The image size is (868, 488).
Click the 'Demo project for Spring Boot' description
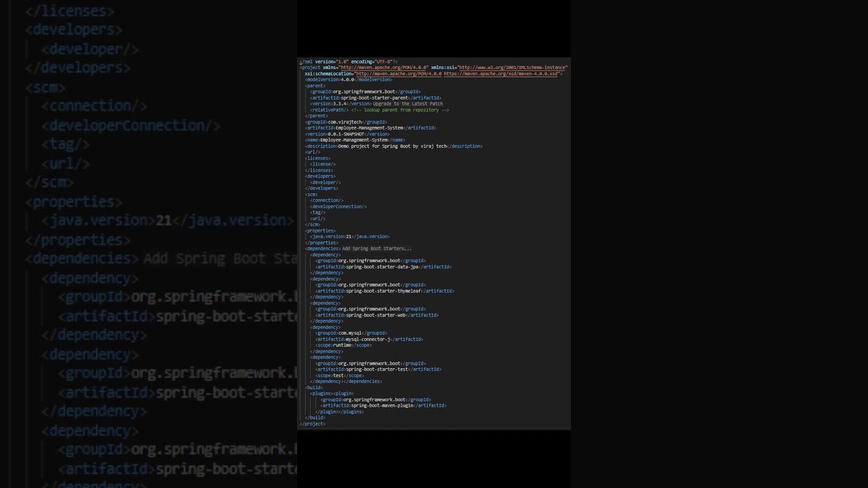coord(393,146)
